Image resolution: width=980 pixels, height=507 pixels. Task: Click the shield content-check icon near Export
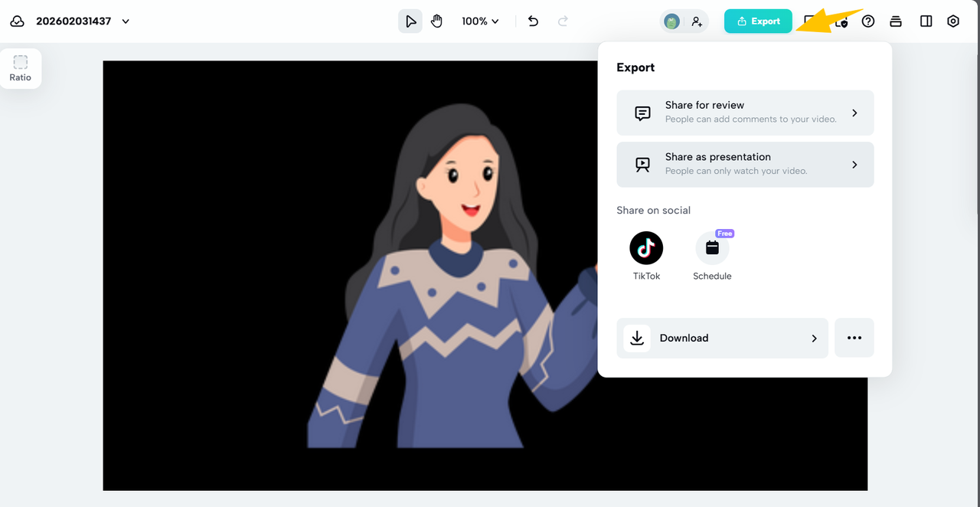[841, 23]
